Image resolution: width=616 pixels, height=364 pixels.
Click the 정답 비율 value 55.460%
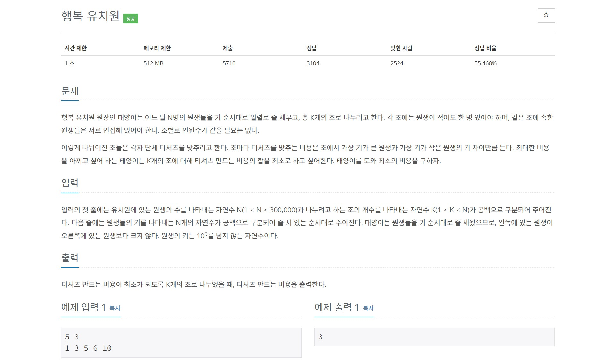coord(485,63)
